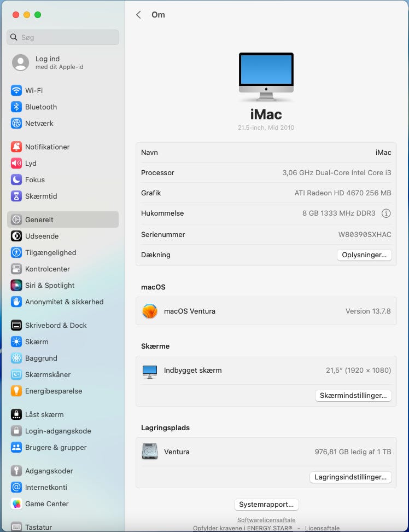Viewport: 409px width, 532px height.
Task: Click the memory info circle icon
Action: click(x=386, y=213)
